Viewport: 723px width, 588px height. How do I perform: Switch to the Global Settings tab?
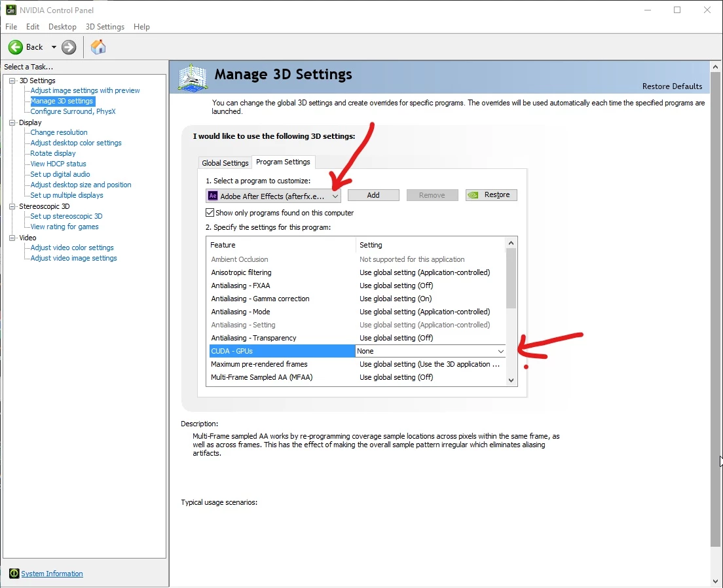pos(225,163)
